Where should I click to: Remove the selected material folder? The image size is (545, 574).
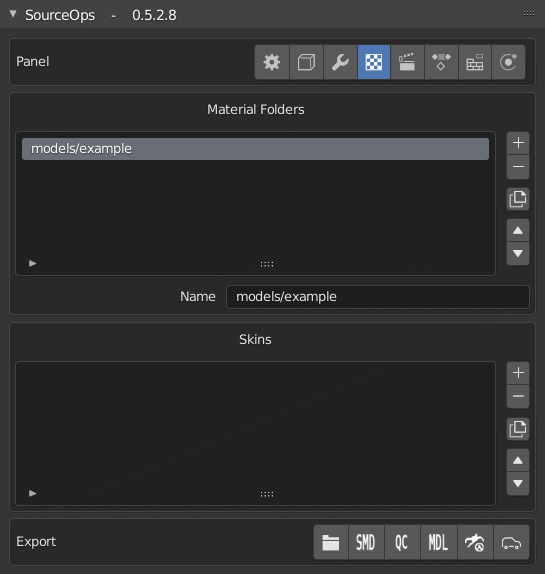518,167
